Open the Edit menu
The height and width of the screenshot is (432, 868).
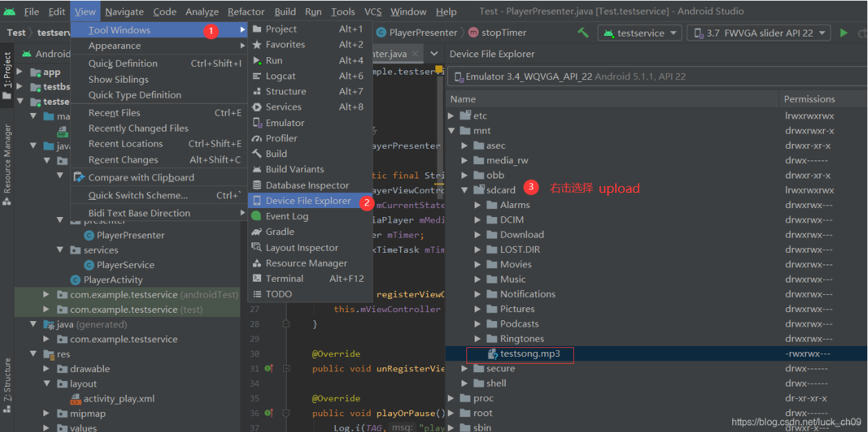pos(56,12)
